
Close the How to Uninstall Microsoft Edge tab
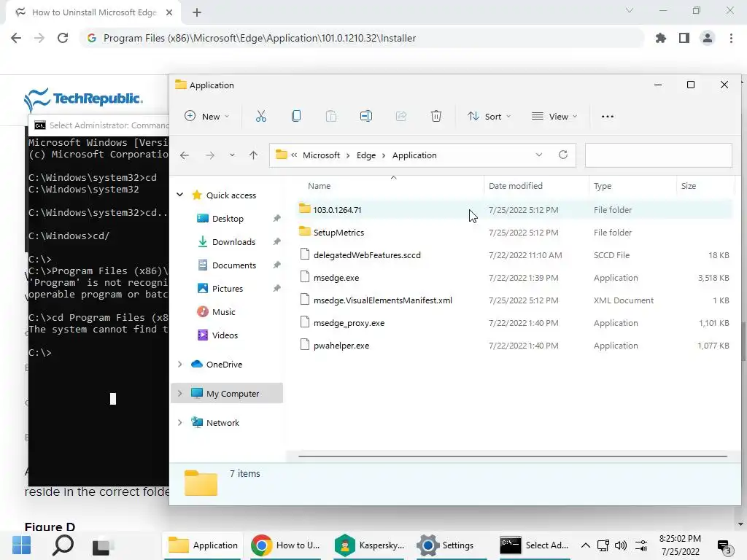(x=169, y=12)
